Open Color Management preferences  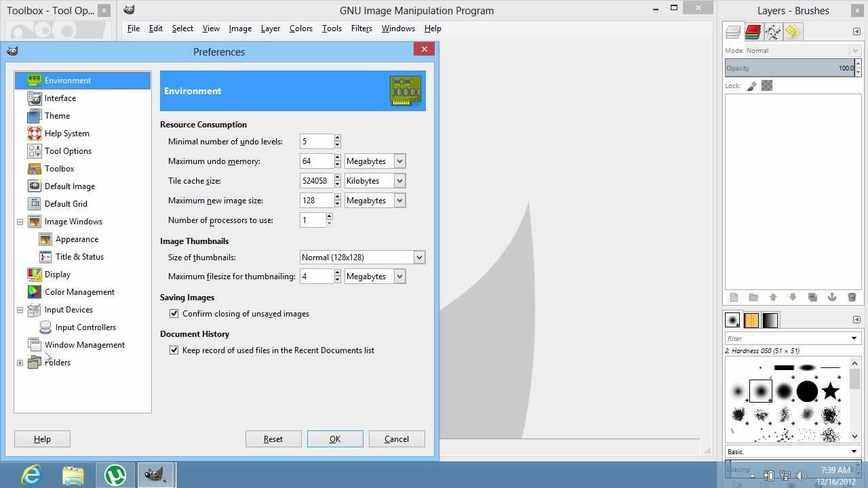[x=79, y=292]
